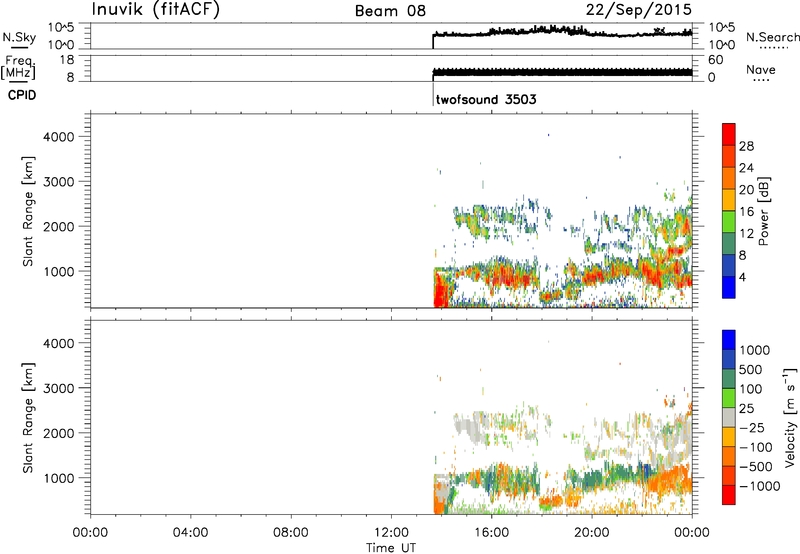This screenshot has height=554, width=800.
Task: Click the red segment of Power colorbar
Action: [x=729, y=134]
